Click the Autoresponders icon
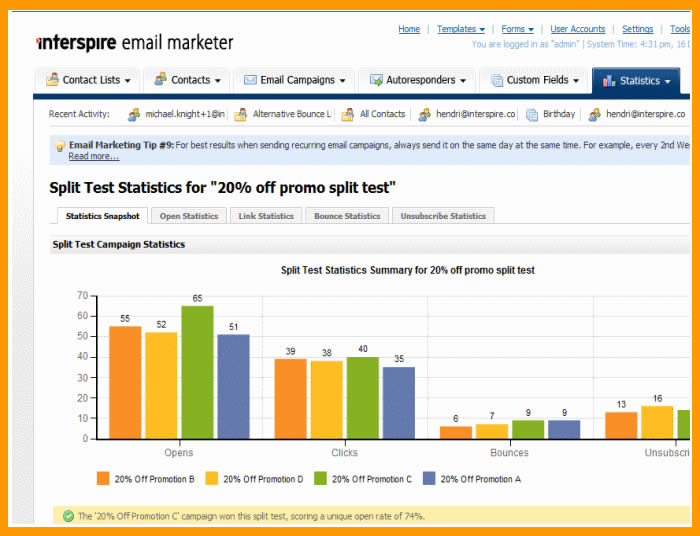 point(375,80)
